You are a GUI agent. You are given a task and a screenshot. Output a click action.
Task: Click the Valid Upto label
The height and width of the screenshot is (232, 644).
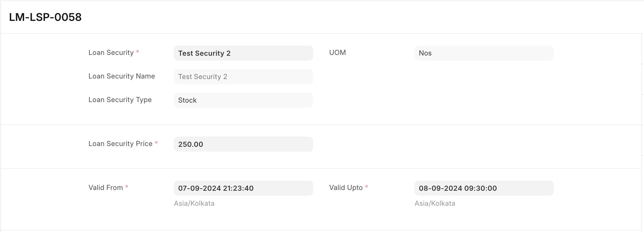click(346, 188)
